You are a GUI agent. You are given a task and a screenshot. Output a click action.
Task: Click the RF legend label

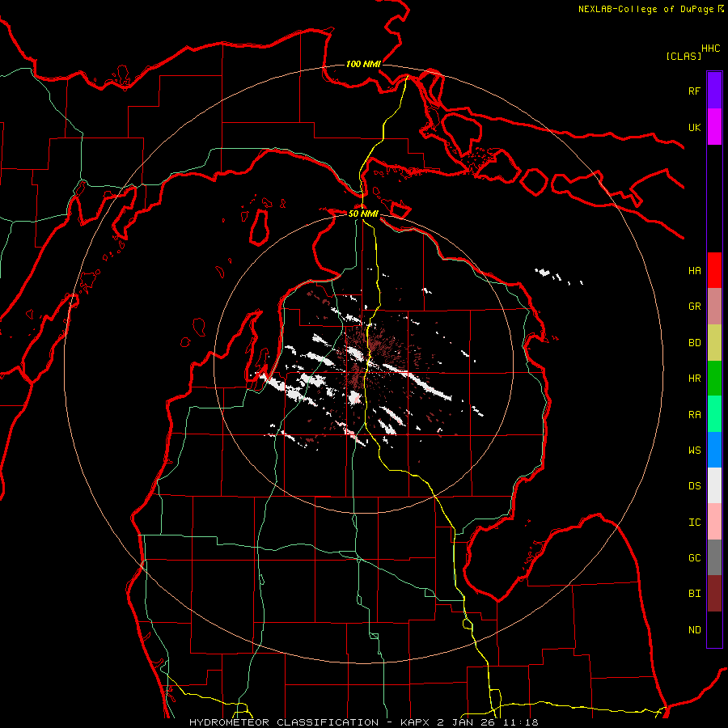pyautogui.click(x=694, y=91)
